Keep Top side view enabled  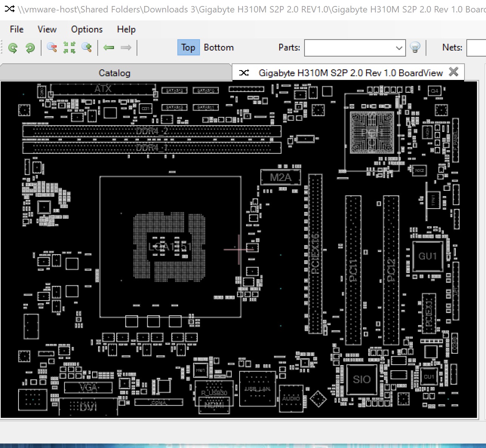188,48
